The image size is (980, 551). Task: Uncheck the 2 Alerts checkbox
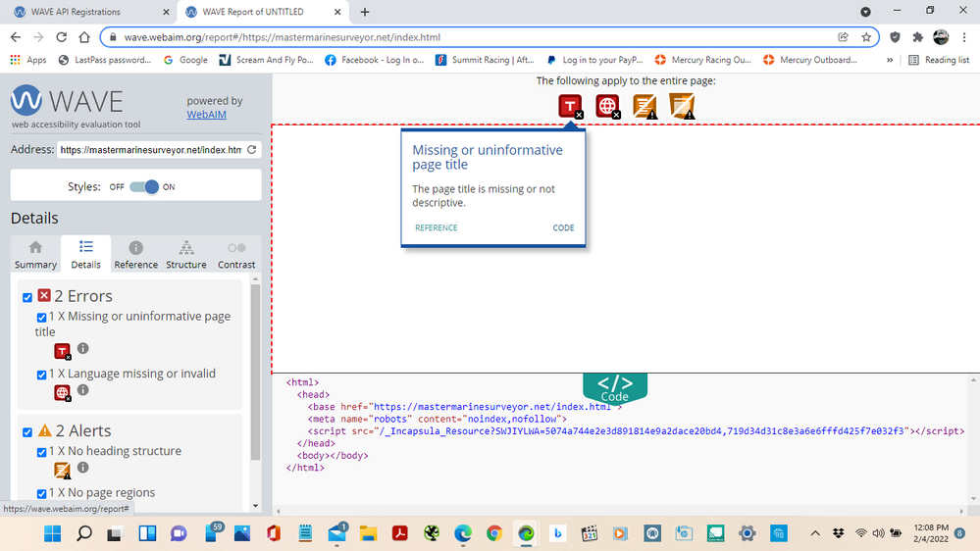[27, 431]
